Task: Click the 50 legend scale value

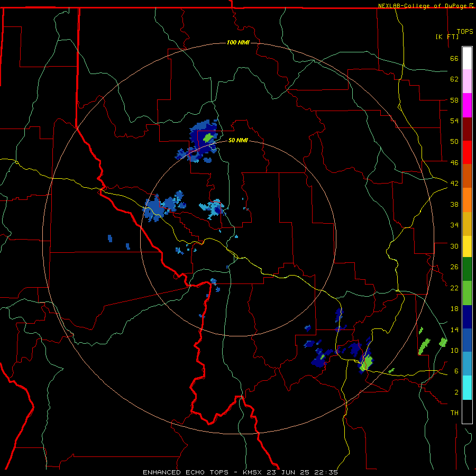Action: coord(454,142)
